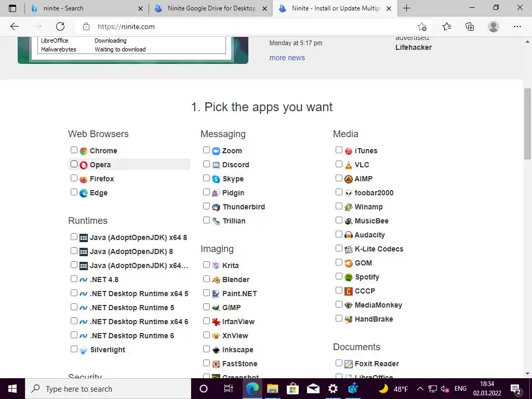Open the Collections icon
Image resolution: width=532 pixels, height=399 pixels.
tap(470, 26)
